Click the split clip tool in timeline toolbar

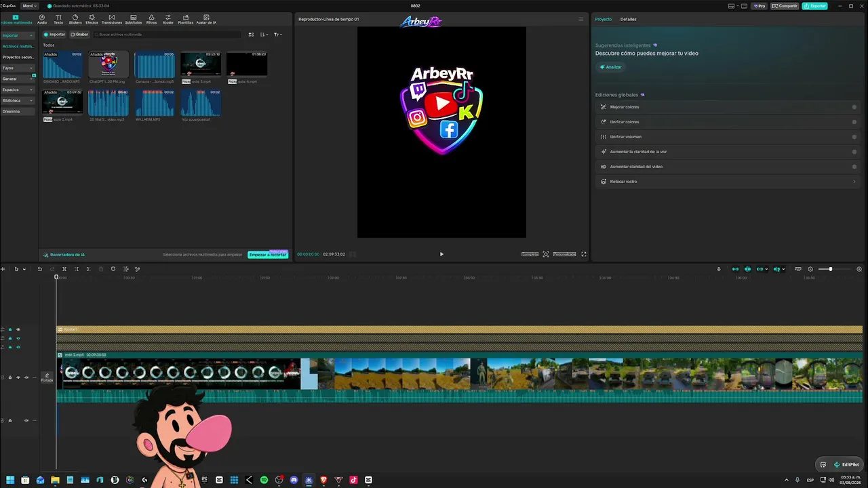64,269
